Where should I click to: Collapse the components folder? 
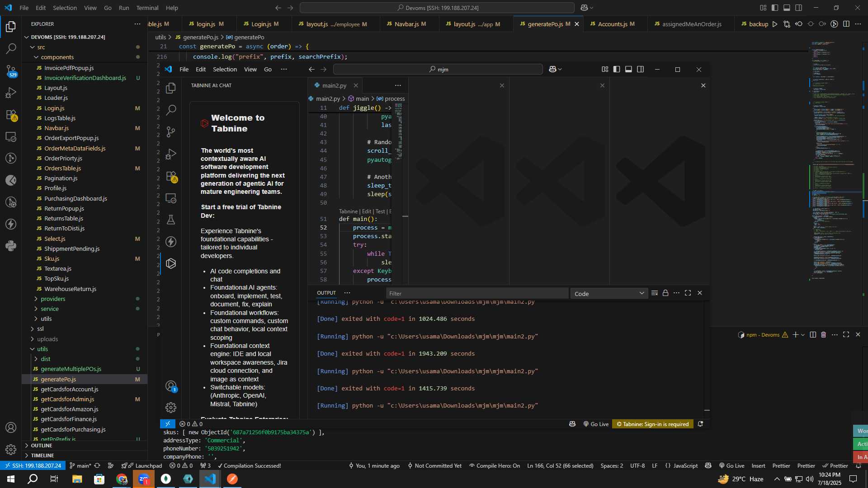(57, 57)
